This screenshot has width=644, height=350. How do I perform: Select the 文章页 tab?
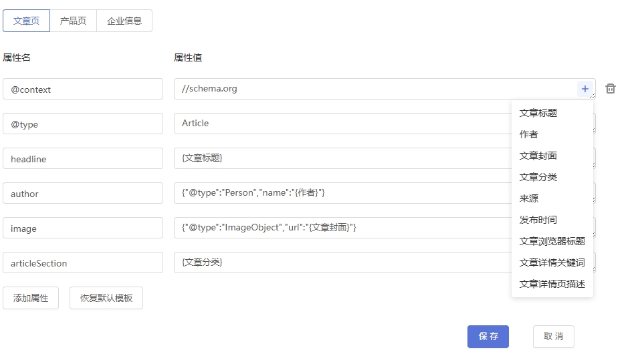(27, 21)
